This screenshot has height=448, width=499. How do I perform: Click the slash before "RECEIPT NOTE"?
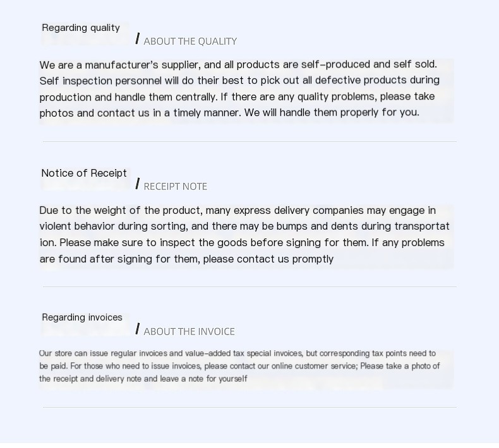pos(138,184)
